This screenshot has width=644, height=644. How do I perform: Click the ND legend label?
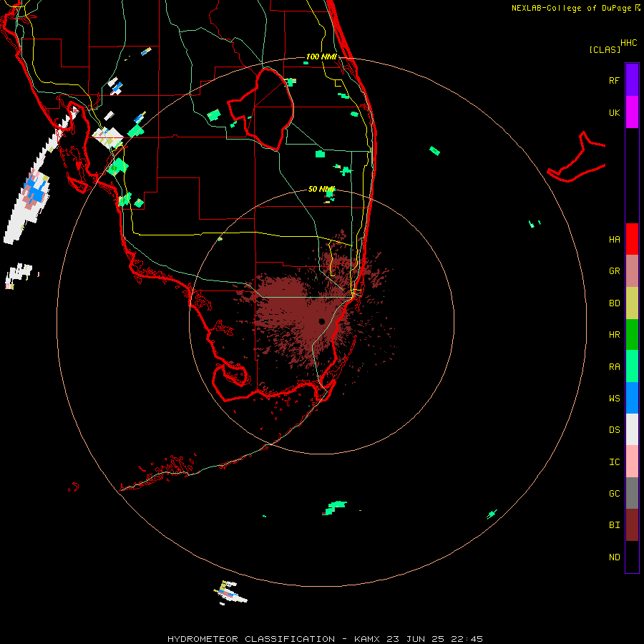pos(614,557)
